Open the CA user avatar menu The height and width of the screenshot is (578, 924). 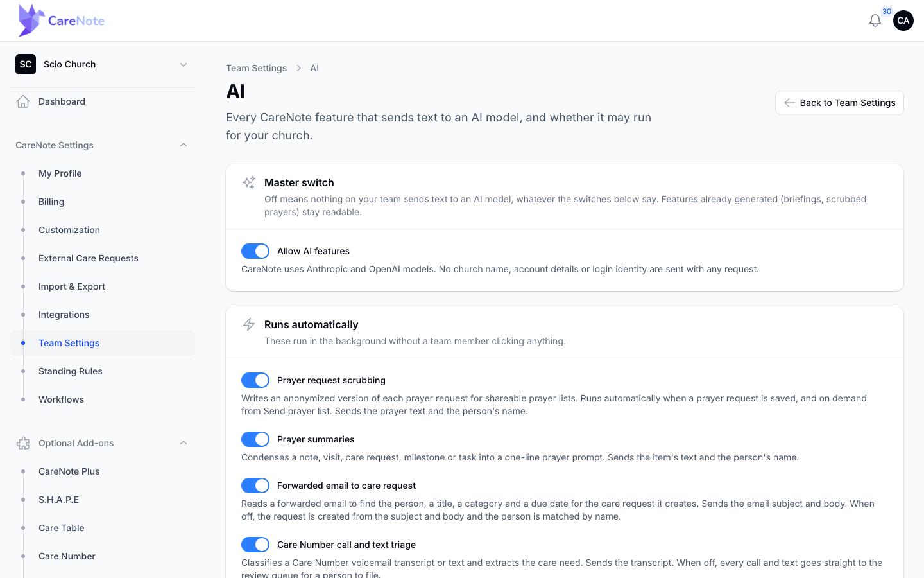point(903,21)
